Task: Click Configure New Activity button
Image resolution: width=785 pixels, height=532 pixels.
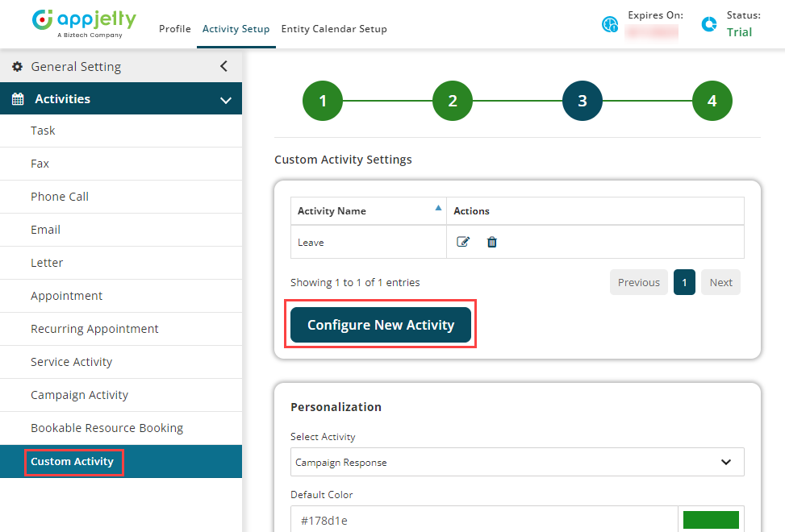Action: 381,325
